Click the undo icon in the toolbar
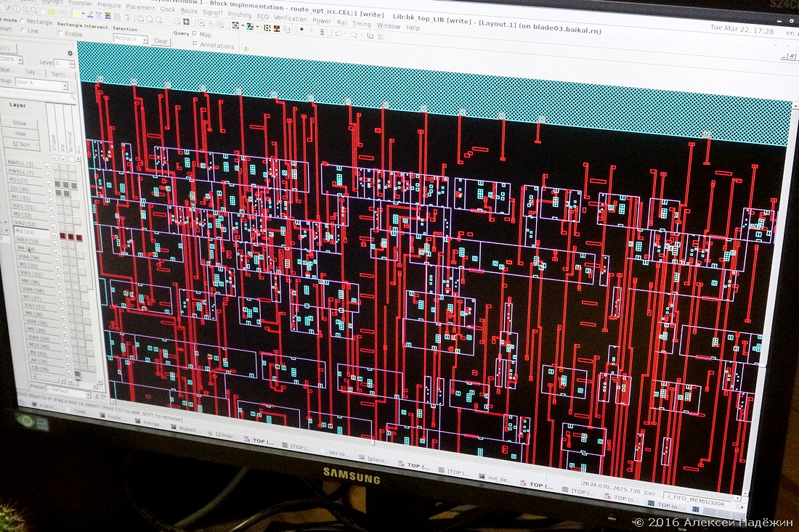The height and width of the screenshot is (532, 799). tap(338, 33)
